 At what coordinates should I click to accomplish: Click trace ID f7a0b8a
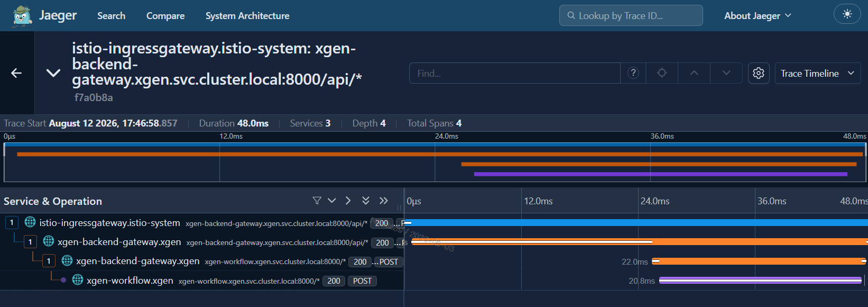pos(94,97)
